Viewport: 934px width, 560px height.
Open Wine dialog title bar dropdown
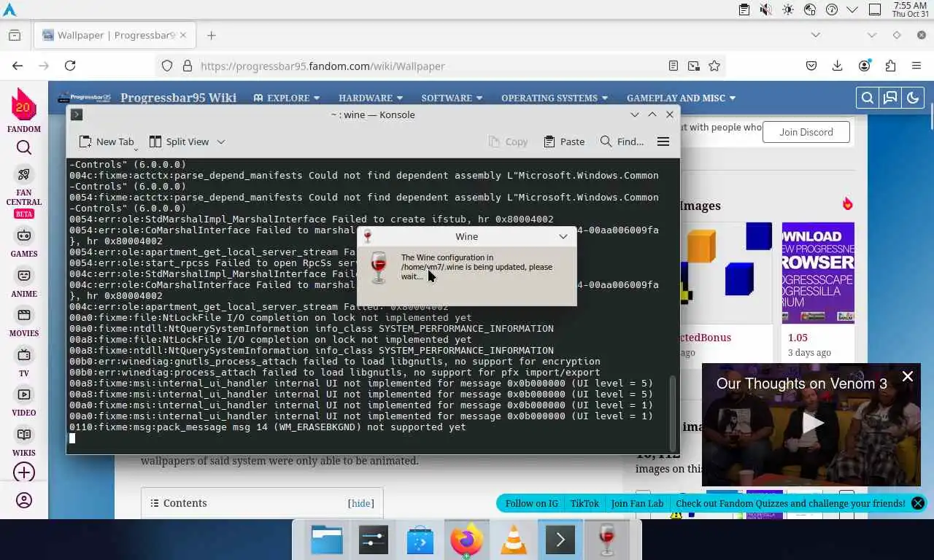click(x=563, y=236)
